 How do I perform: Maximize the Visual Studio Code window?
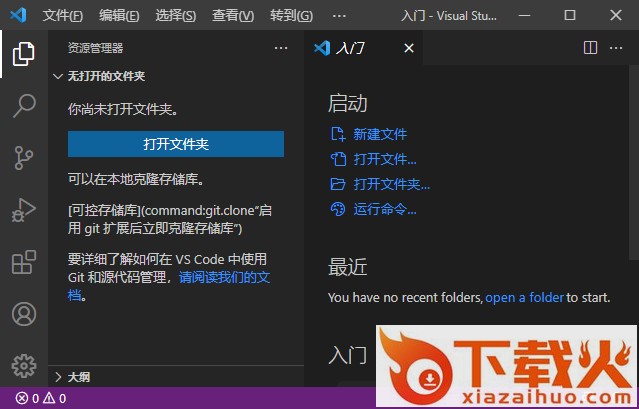coord(570,15)
